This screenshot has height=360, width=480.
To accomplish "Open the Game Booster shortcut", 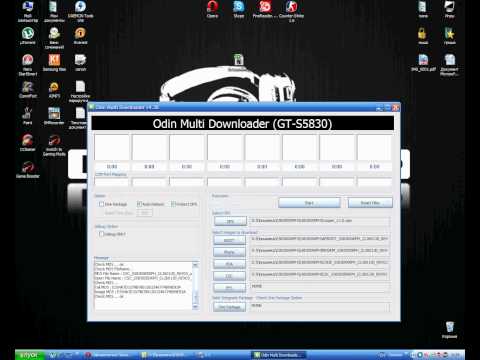I will [x=28, y=169].
